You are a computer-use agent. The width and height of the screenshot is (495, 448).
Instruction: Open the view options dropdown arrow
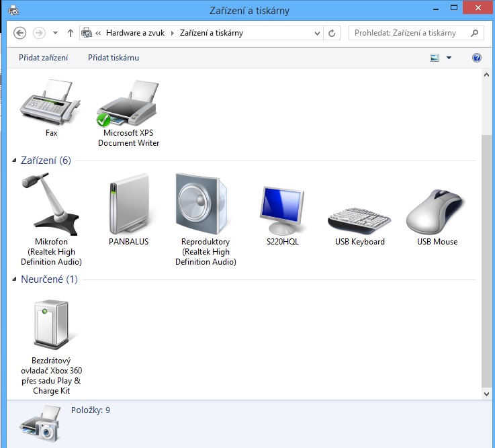pyautogui.click(x=449, y=58)
